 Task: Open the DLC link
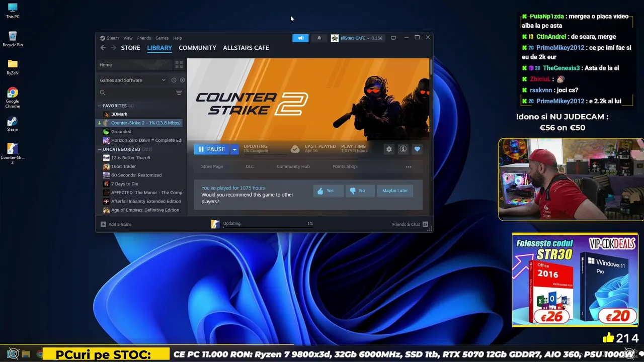coord(250,166)
